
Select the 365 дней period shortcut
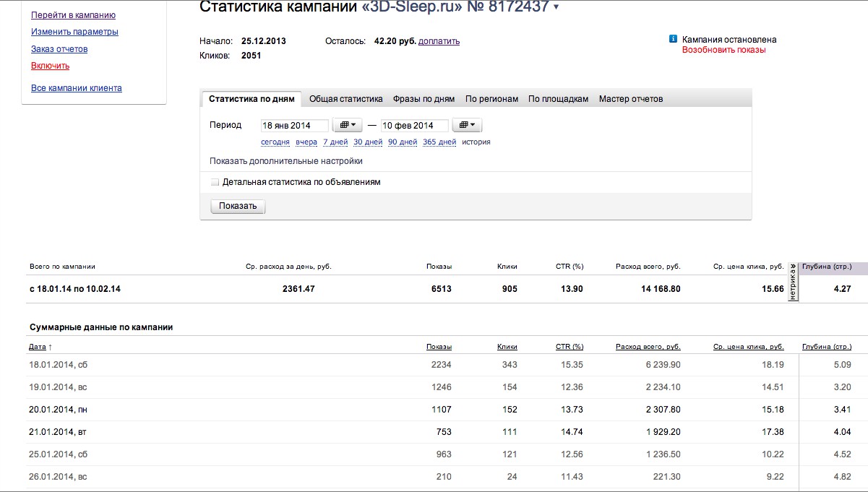coord(439,142)
